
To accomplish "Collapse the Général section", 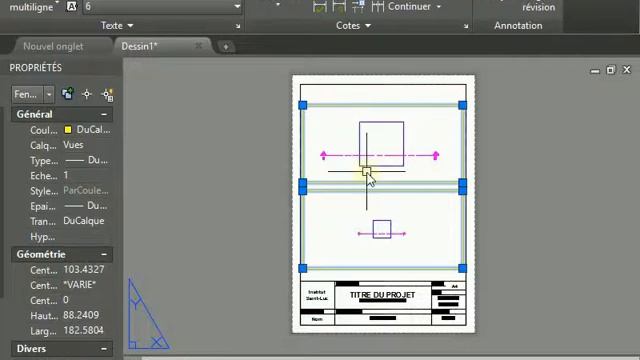I will (104, 114).
